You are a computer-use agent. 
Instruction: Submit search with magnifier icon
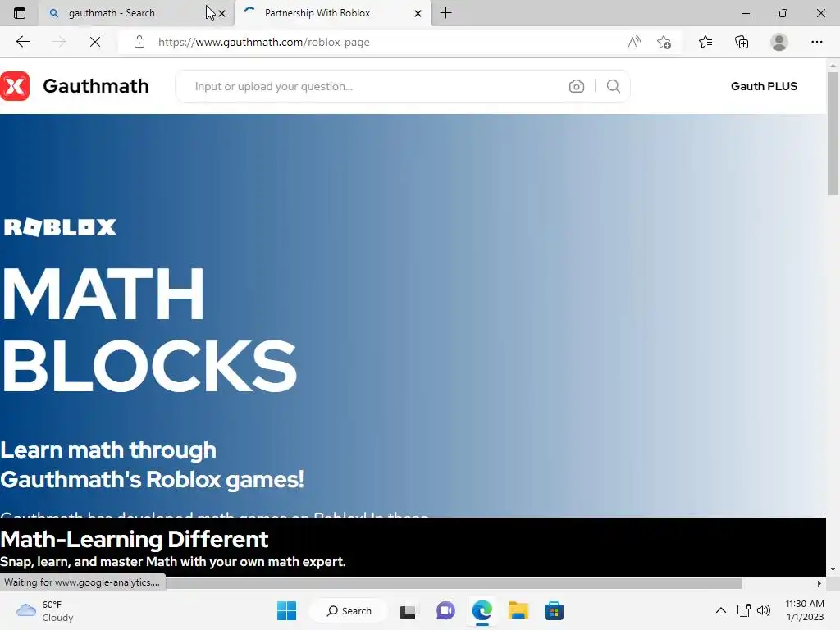tap(614, 86)
